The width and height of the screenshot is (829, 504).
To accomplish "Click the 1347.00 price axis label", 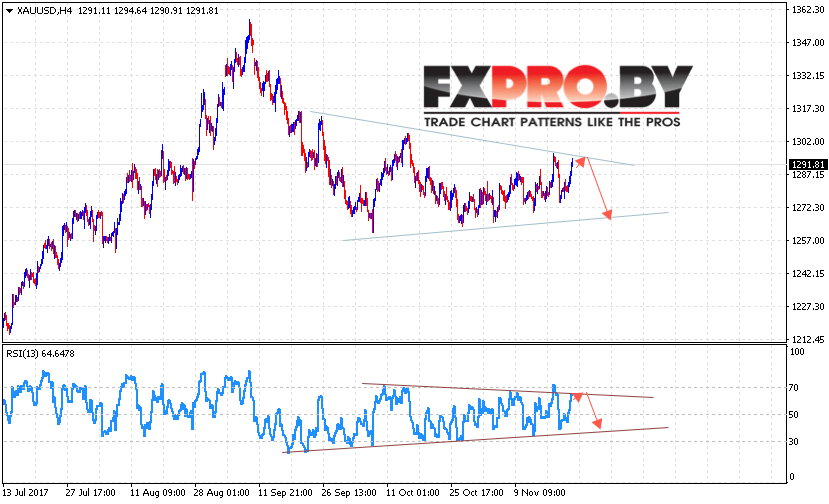I will (807, 43).
